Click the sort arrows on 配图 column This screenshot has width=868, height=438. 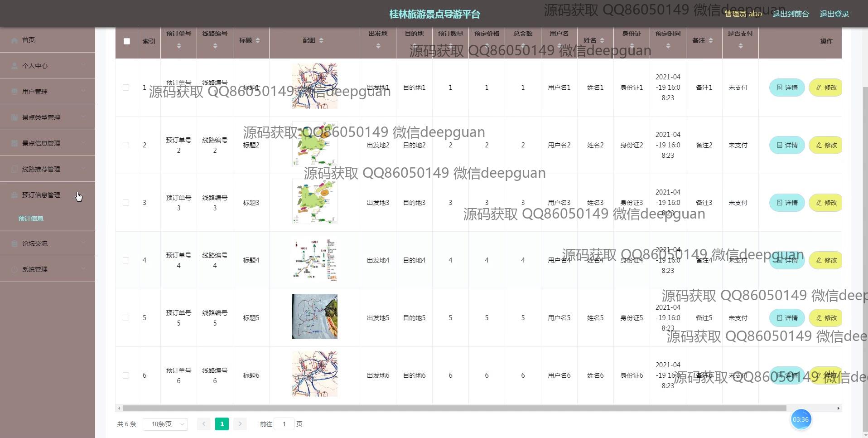(321, 41)
